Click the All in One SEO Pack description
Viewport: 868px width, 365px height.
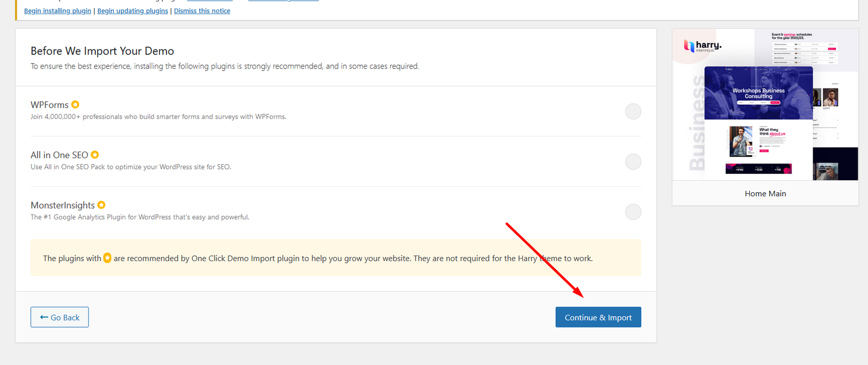131,167
